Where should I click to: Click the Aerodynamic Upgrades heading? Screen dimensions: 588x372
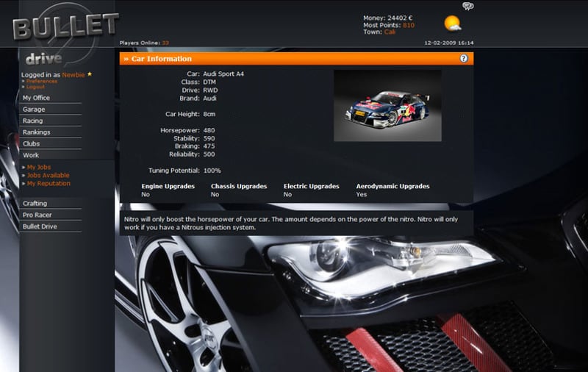tap(392, 186)
